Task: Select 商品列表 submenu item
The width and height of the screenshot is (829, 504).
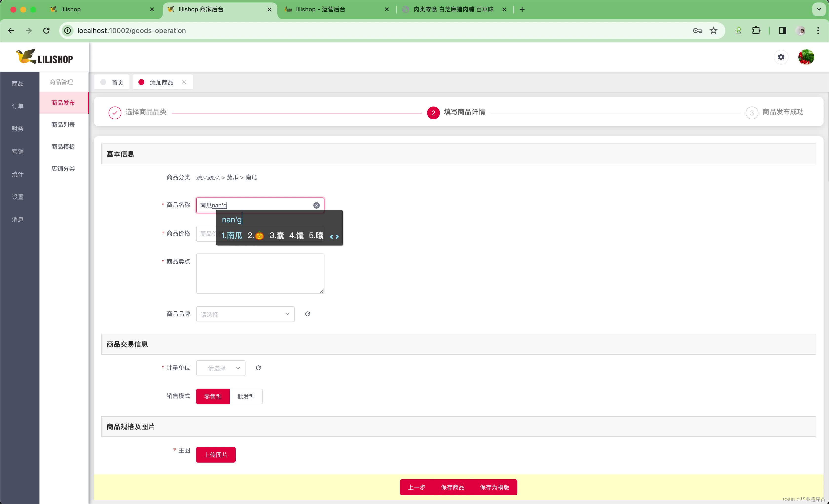Action: tap(64, 125)
